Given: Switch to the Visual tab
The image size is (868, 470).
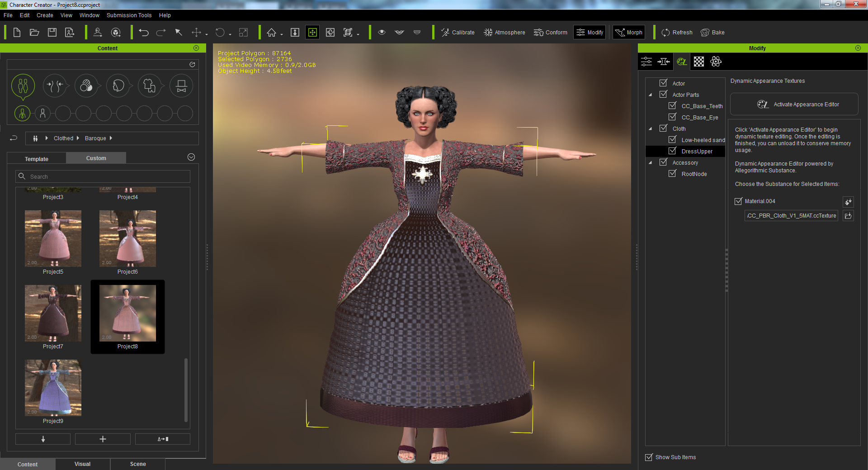Looking at the screenshot, I should [x=82, y=464].
